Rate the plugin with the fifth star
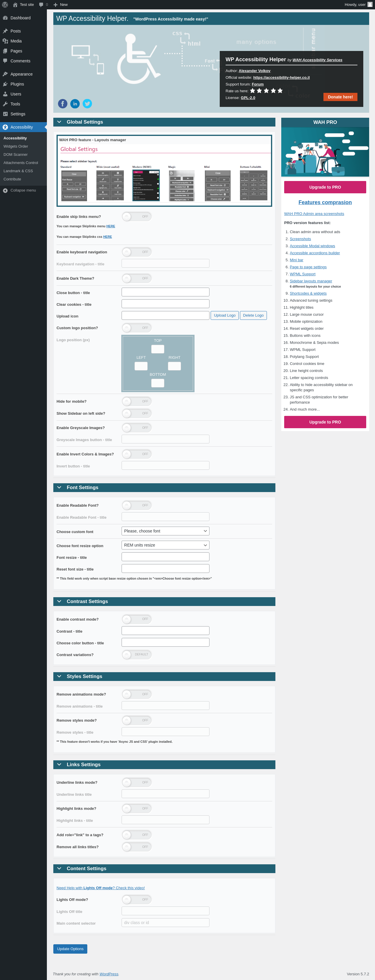The width and height of the screenshot is (375, 980). pyautogui.click(x=280, y=91)
